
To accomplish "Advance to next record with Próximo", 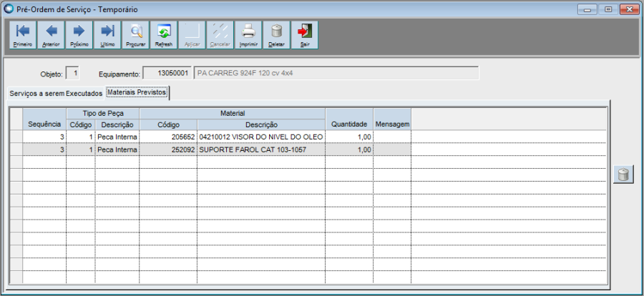I will (79, 35).
